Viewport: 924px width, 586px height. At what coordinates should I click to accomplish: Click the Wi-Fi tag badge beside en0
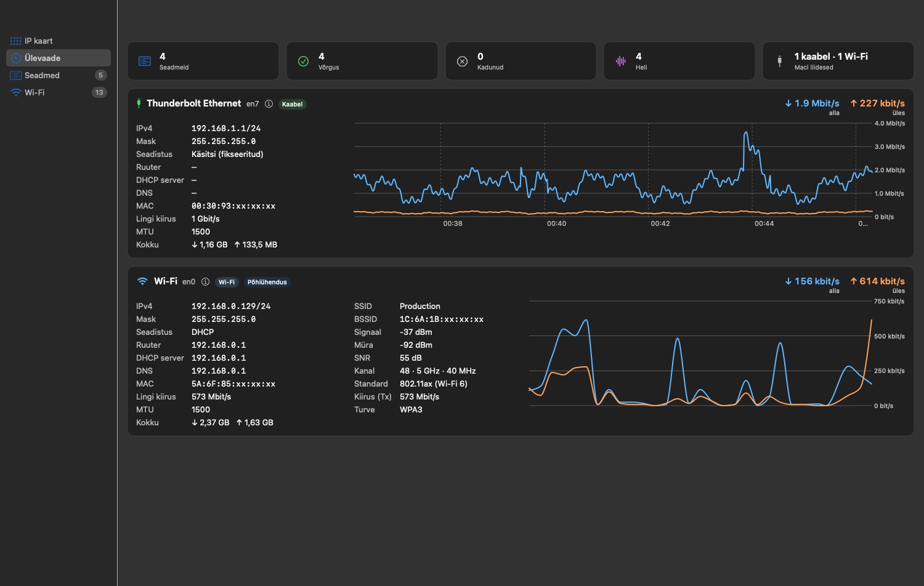227,282
